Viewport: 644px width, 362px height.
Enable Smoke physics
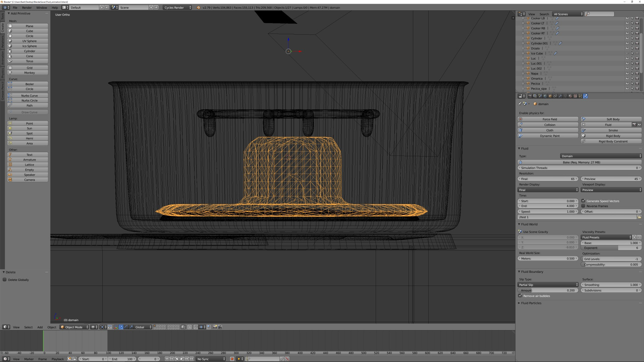click(x=611, y=130)
